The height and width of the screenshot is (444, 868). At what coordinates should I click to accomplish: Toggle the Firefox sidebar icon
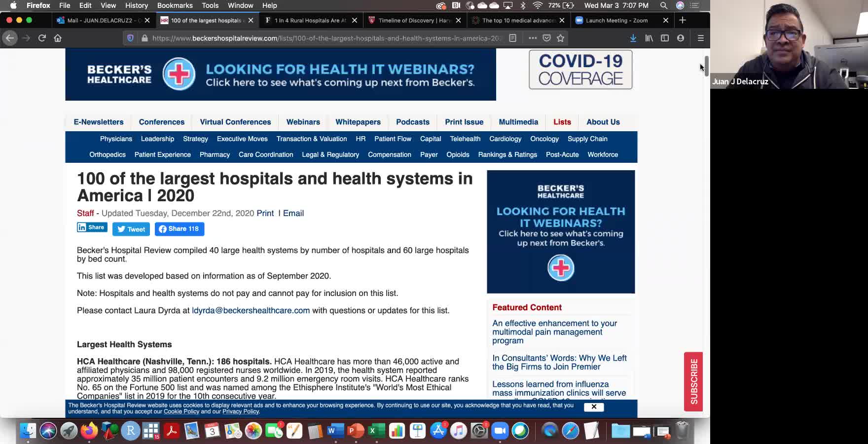(665, 38)
